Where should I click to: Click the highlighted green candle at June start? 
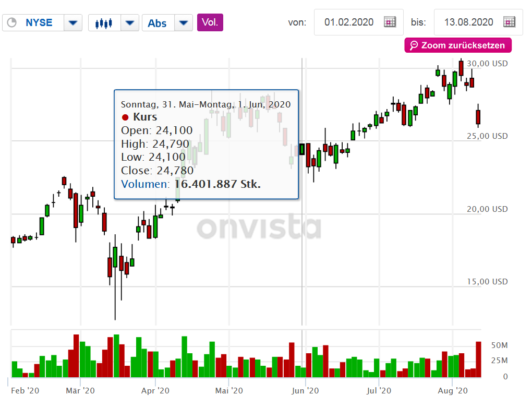click(x=302, y=149)
